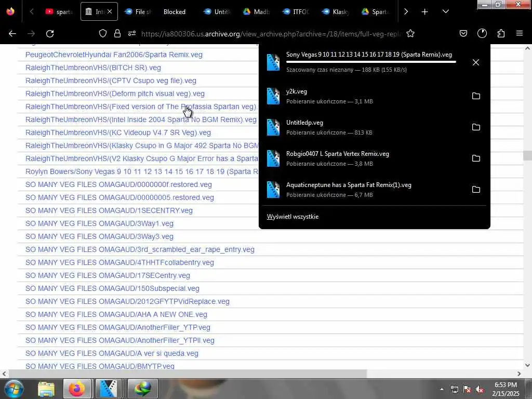Go forward with the forward arrow
The image size is (532, 399).
[31, 34]
